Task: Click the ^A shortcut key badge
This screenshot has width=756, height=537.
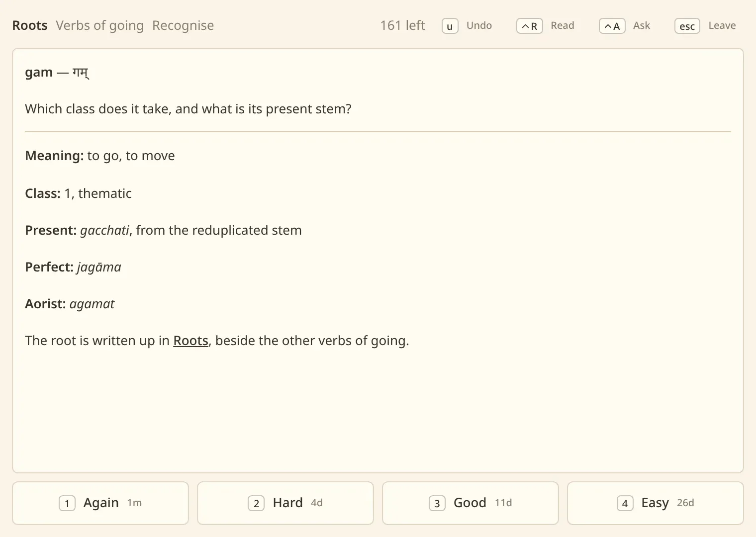Action: [x=612, y=26]
